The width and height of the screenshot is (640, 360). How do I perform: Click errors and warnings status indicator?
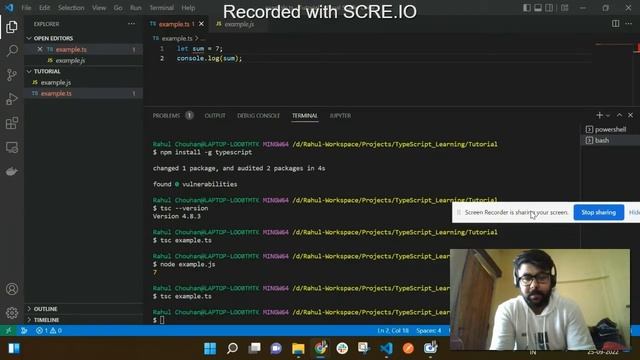pyautogui.click(x=49, y=331)
